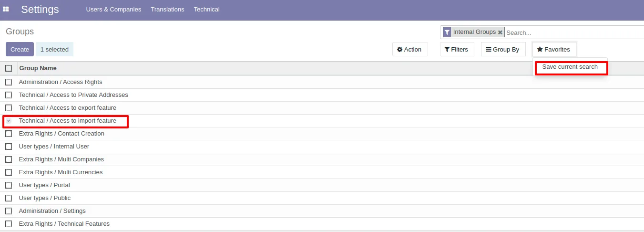Image resolution: width=644 pixels, height=232 pixels.
Task: Click the 1 selected indicator
Action: (x=54, y=49)
